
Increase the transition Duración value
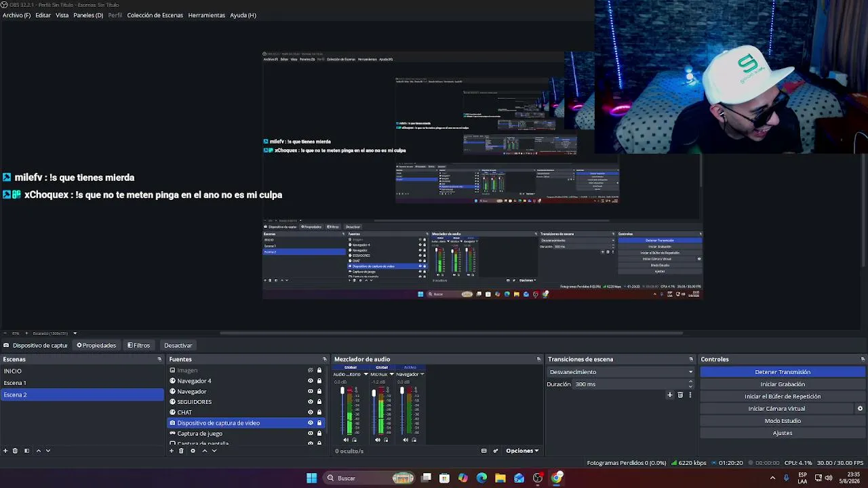[x=690, y=382]
